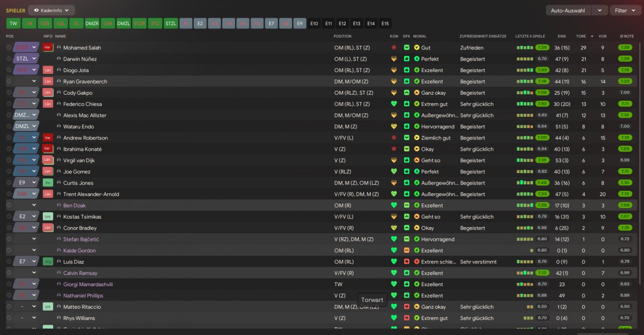The image size is (644, 335).
Task: Click last 5 games form bar for Curtis Jones
Action: coord(525,183)
